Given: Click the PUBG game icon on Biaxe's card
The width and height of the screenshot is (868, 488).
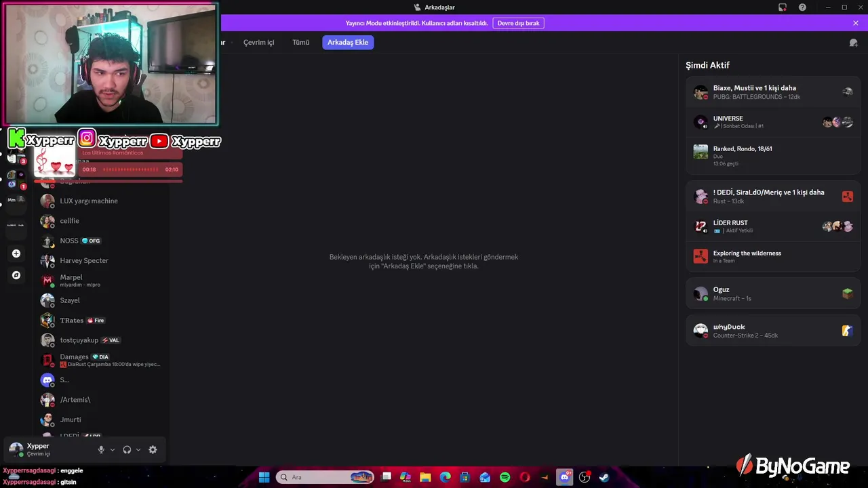Looking at the screenshot, I should click(847, 92).
